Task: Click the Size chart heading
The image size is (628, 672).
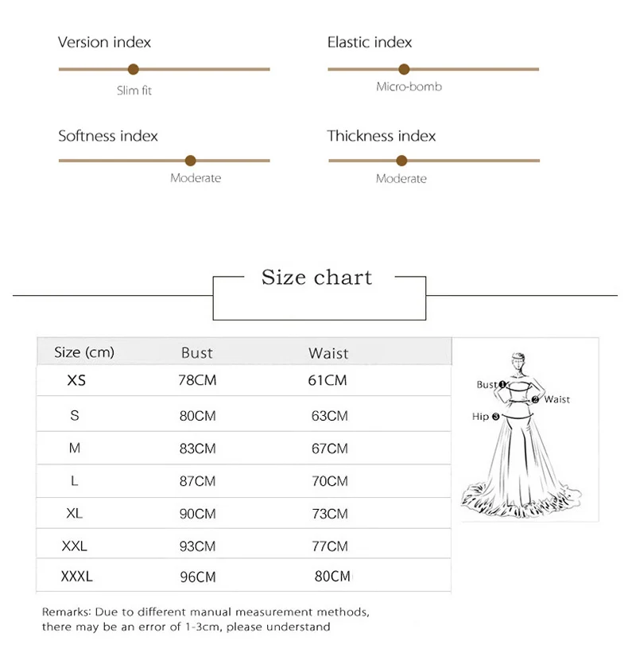Action: 316,278
